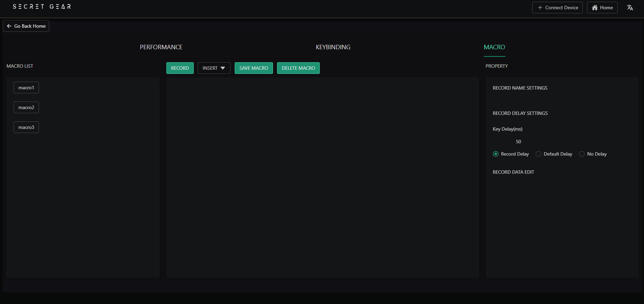Click the empty macro recording area
Screen dimensions: 644x304
click(322, 177)
